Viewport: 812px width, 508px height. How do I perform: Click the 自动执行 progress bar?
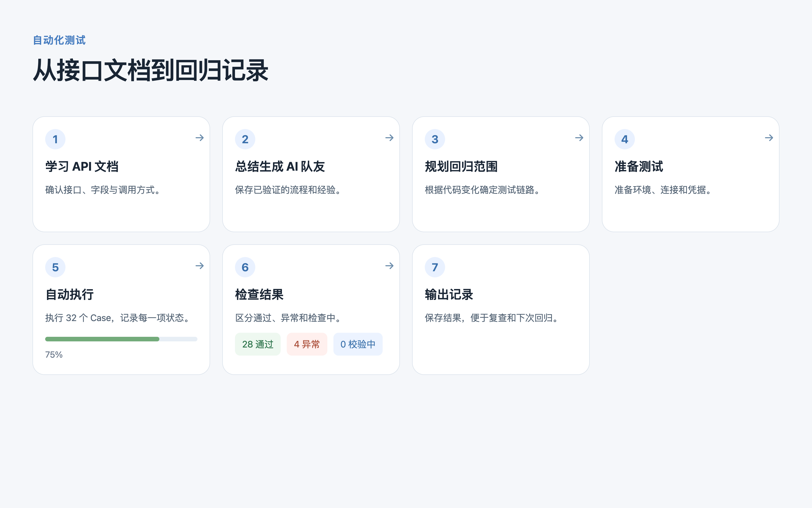121,339
